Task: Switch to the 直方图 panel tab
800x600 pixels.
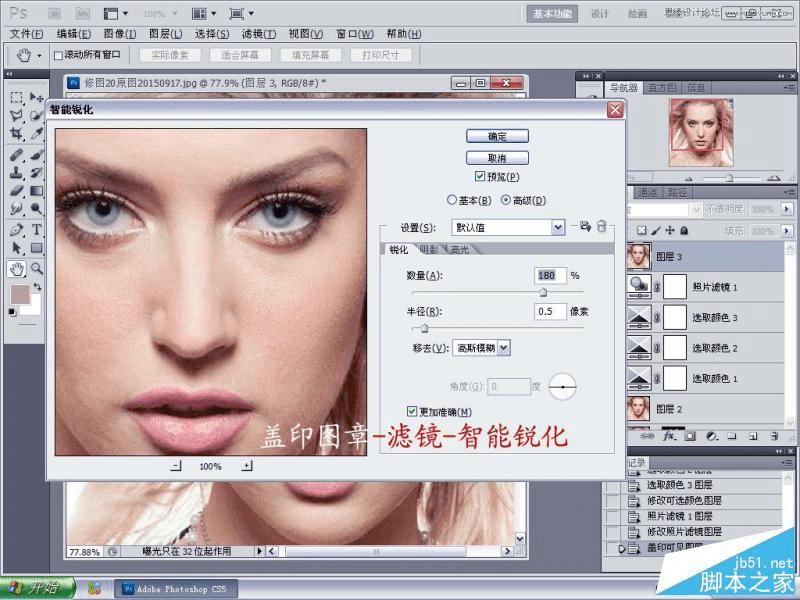Action: point(662,88)
